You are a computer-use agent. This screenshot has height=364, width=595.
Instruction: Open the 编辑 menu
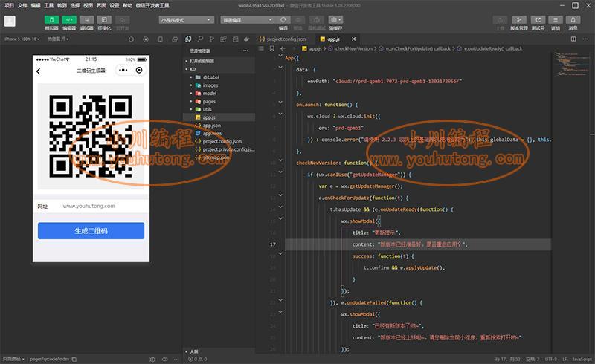35,5
